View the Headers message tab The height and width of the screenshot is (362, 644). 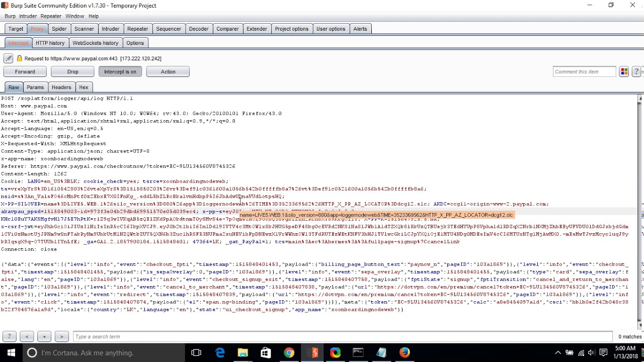point(61,87)
